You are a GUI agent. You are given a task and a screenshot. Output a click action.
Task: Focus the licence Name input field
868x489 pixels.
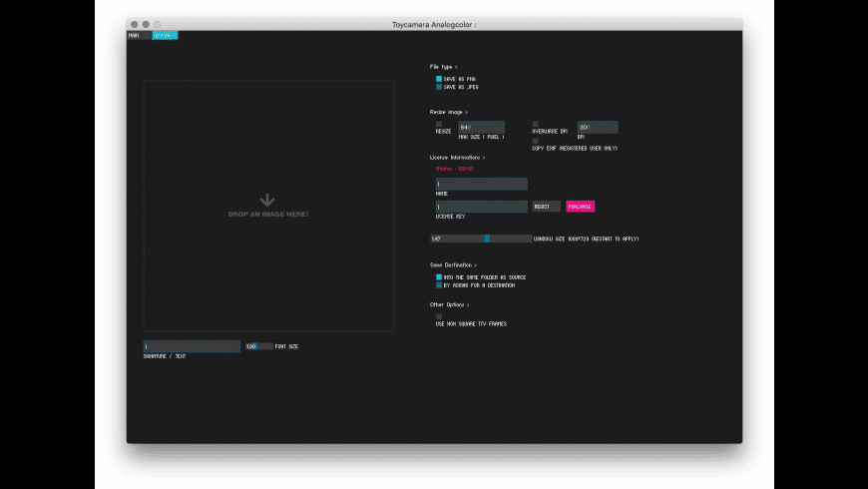pyautogui.click(x=482, y=184)
